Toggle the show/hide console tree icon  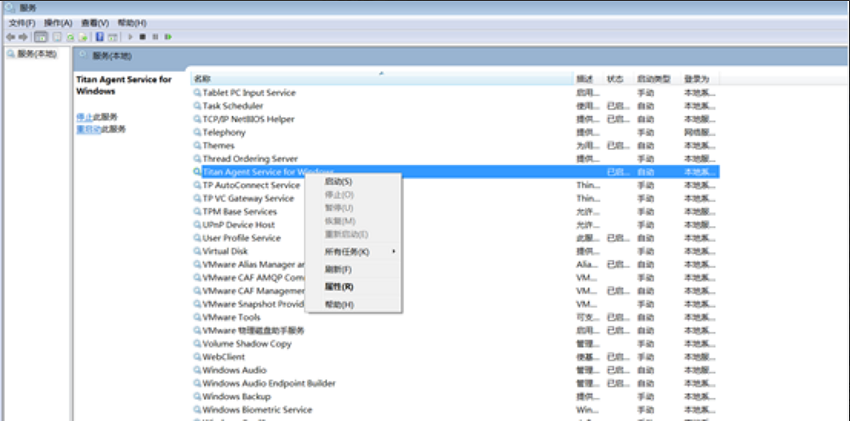(41, 37)
